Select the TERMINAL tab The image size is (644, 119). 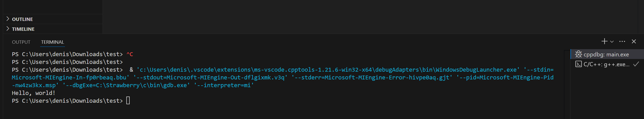[x=53, y=42]
